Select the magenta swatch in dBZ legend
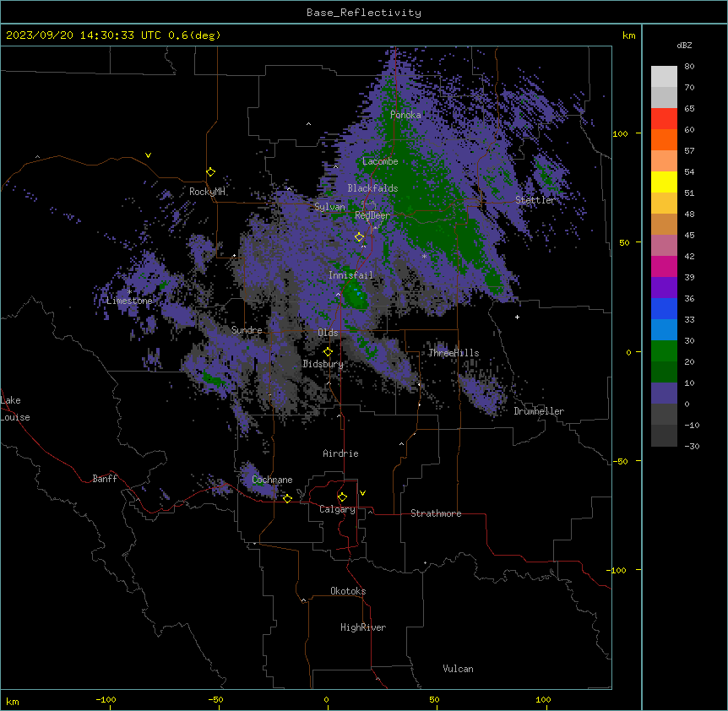This screenshot has width=728, height=711. [664, 266]
